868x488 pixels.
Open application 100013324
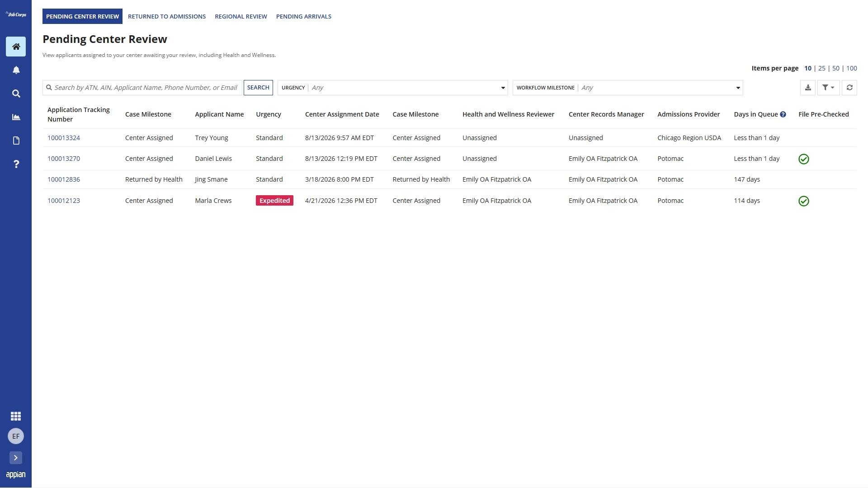[64, 138]
